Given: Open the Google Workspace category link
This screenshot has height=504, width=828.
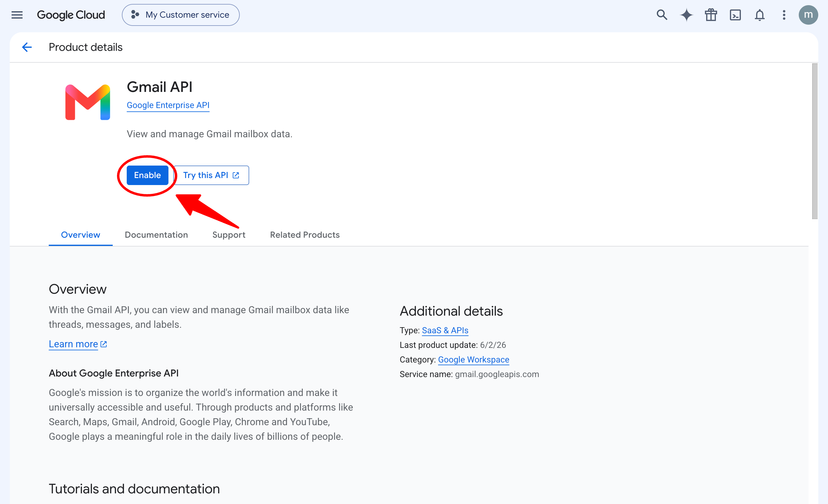Looking at the screenshot, I should pos(473,360).
